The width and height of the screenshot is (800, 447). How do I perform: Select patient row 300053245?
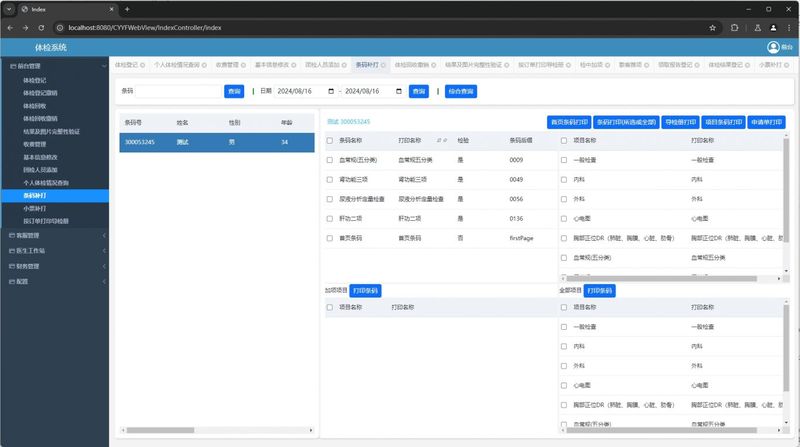pyautogui.click(x=217, y=142)
